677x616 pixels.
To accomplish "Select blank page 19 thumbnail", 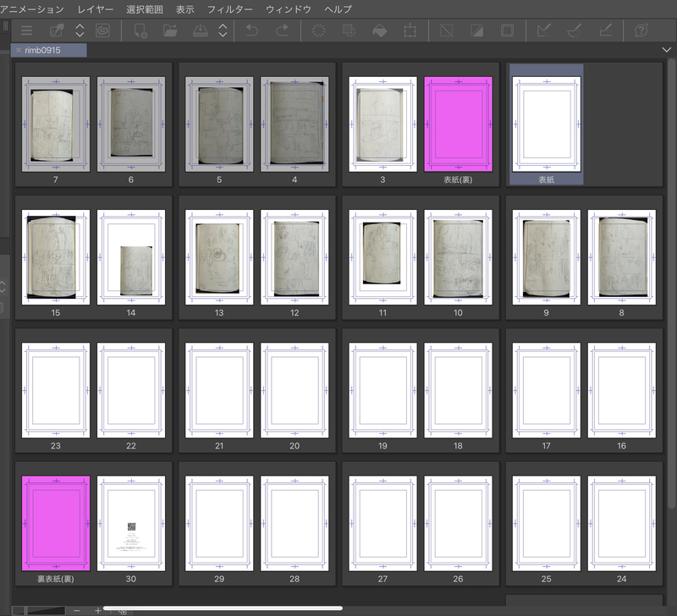I will pyautogui.click(x=383, y=390).
